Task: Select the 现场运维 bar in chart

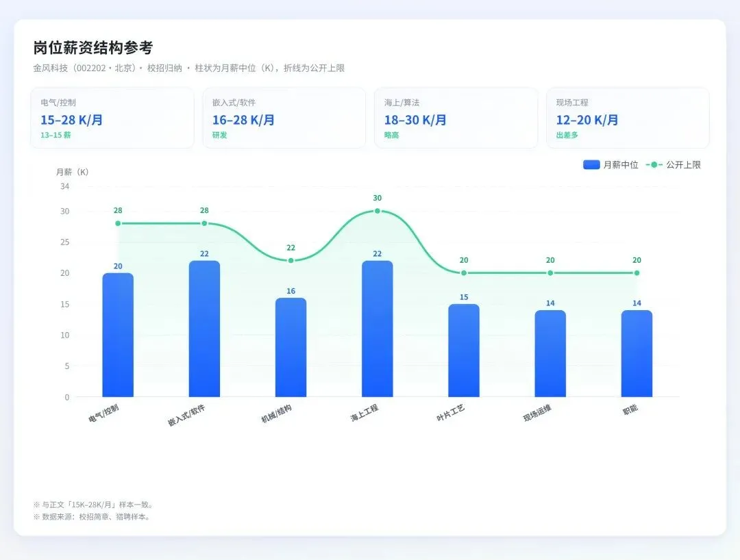Action: coord(550,353)
